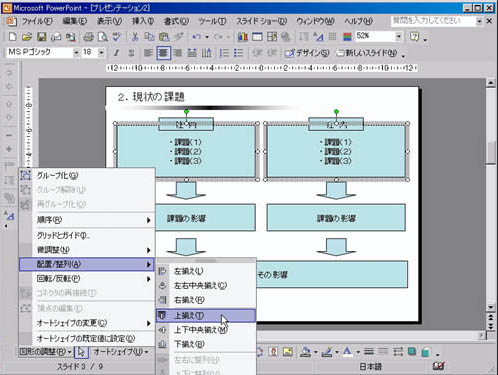
Task: Click the Cut scissors icon
Action: (x=135, y=37)
